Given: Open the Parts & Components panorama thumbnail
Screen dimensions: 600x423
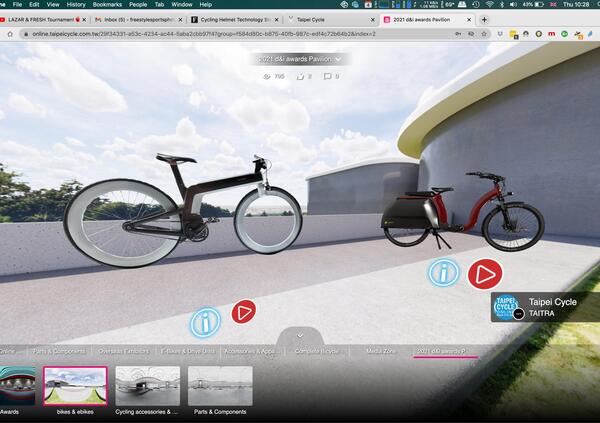Looking at the screenshot, I should [220, 386].
